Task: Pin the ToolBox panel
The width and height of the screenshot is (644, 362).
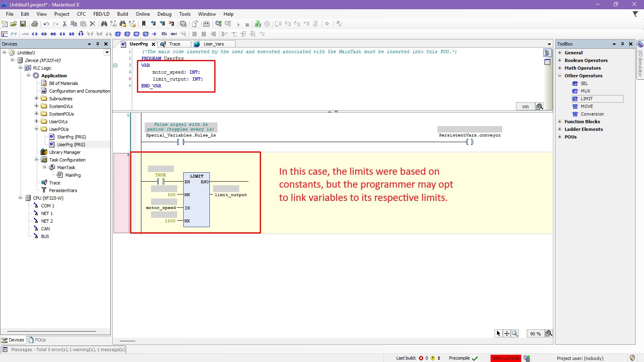Action: point(622,44)
